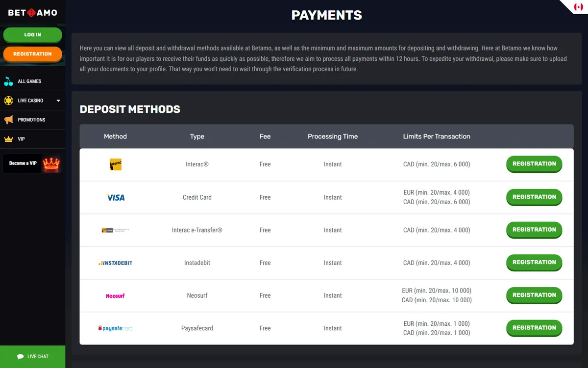Click the VIP crown icon
This screenshot has width=588, height=368.
[x=8, y=139]
